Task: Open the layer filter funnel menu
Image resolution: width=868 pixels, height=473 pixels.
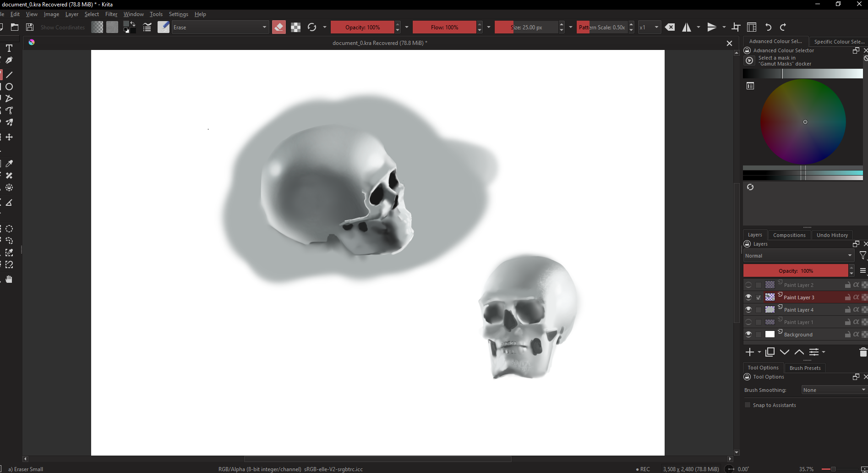Action: click(x=863, y=256)
